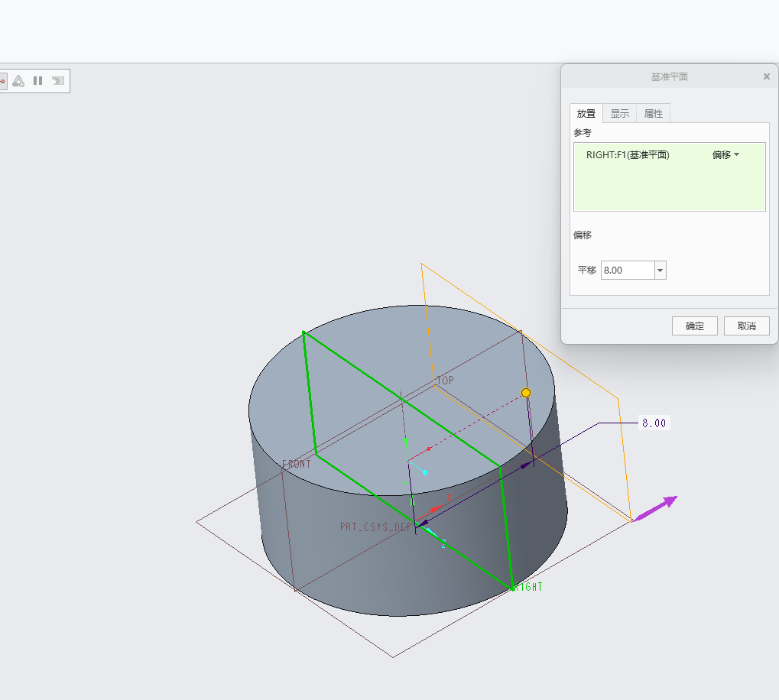
Task: Click the 8.00 dimension label in viewport
Action: pos(654,423)
